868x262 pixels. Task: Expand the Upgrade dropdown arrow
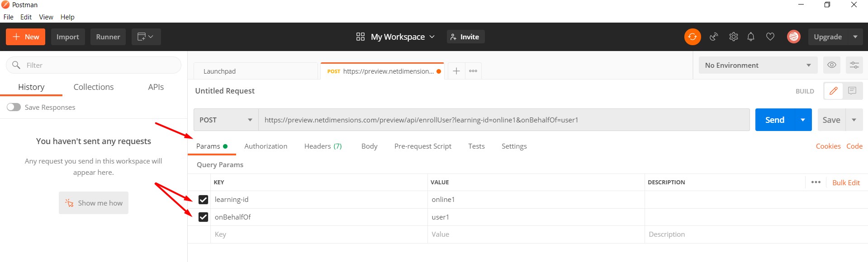coord(855,37)
